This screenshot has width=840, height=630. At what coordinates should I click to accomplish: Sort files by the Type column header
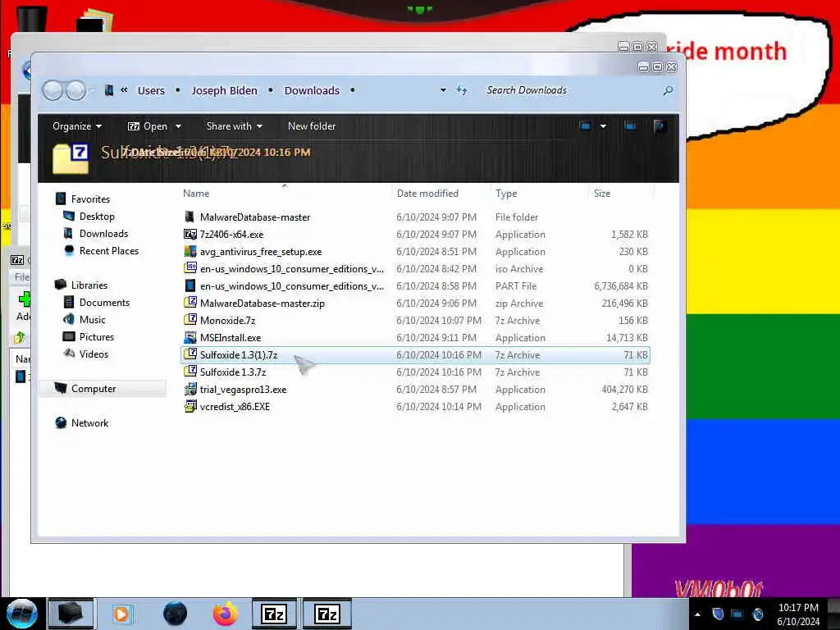tap(505, 194)
